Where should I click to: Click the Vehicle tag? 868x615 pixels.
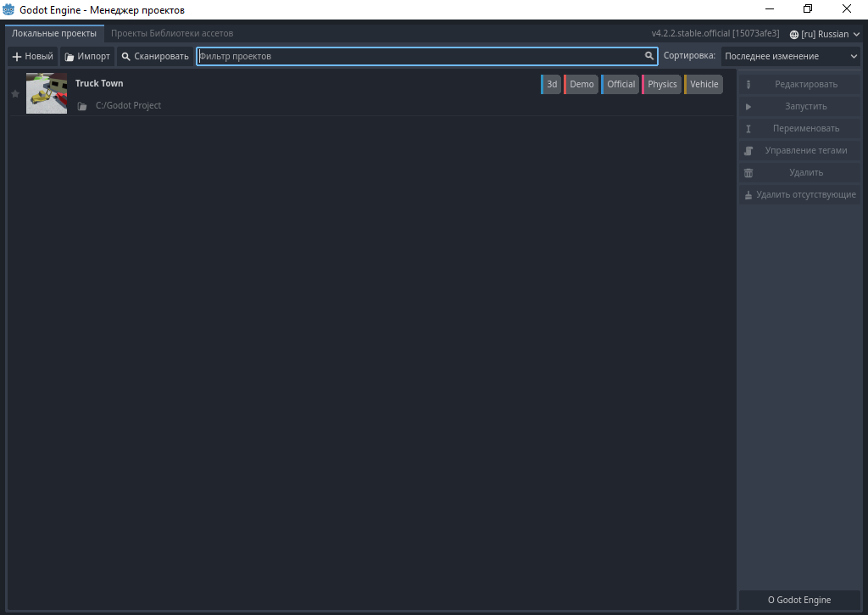tap(704, 84)
